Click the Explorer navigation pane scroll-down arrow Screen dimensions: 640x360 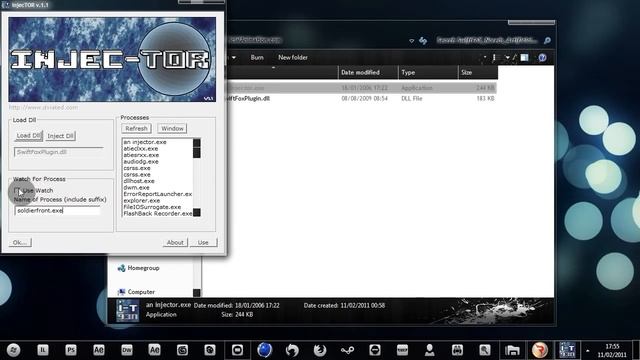[197, 293]
